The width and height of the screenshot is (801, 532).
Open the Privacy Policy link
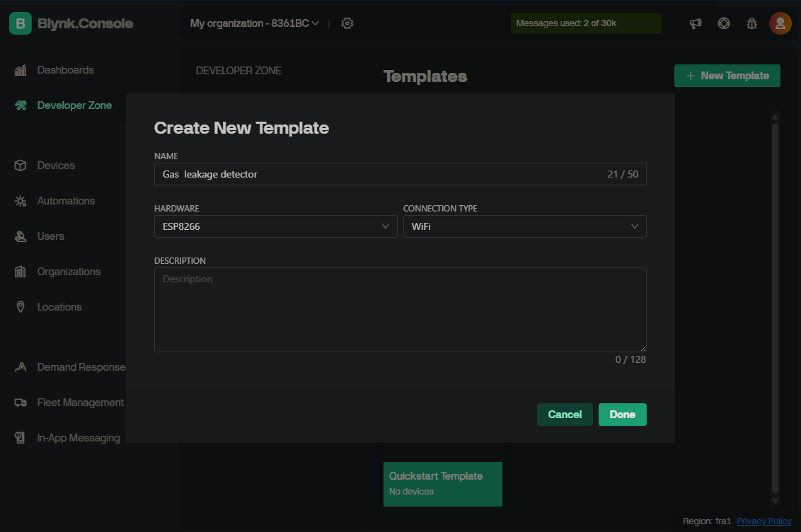(763, 521)
